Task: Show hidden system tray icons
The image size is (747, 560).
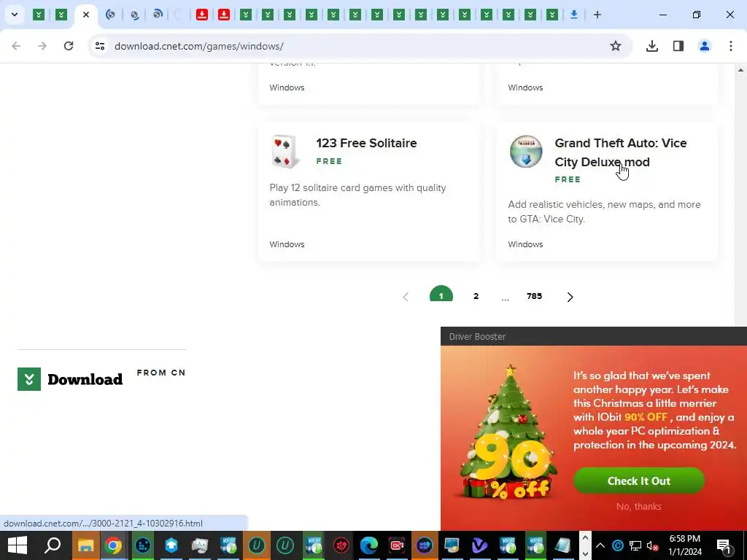Action: click(x=600, y=545)
